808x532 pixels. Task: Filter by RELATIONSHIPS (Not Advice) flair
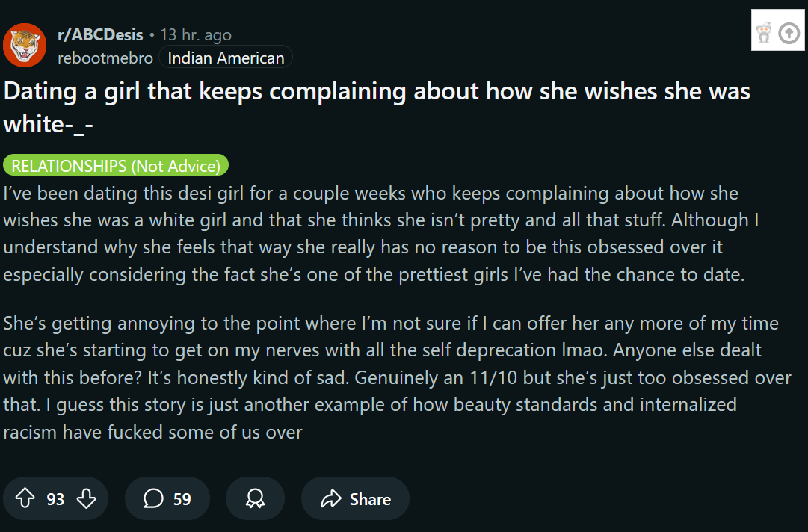116,165
